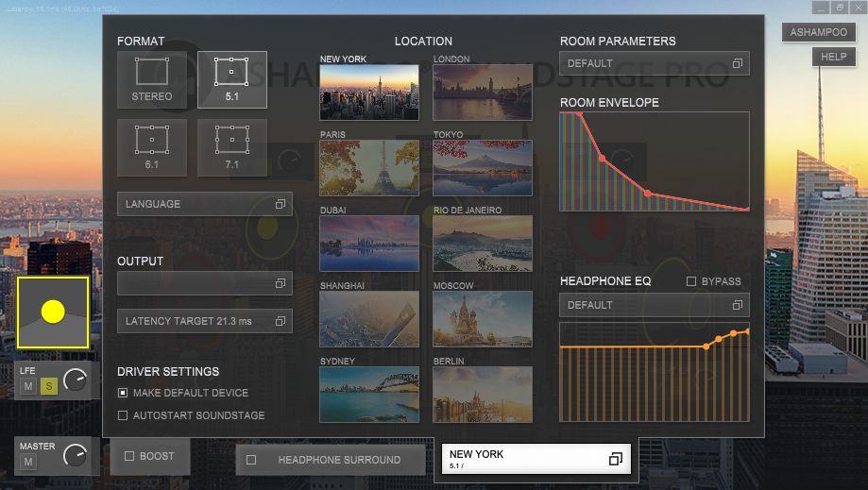Open the HELP button

tap(833, 57)
